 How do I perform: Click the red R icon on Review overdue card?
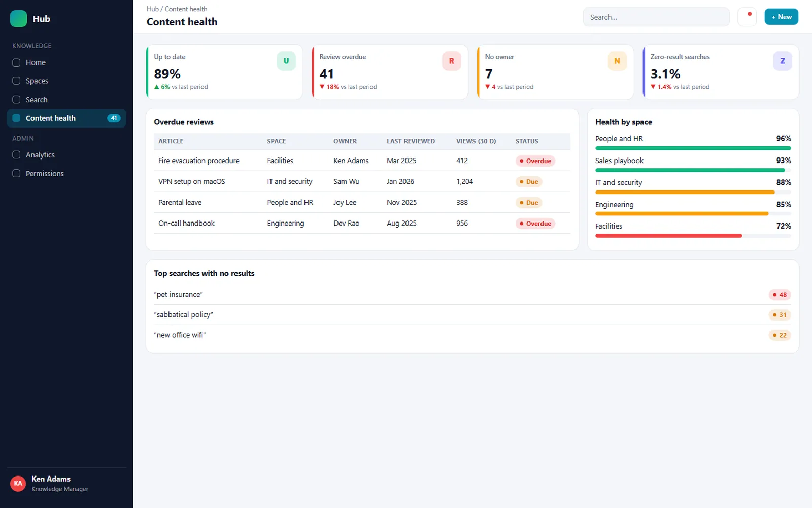[452, 61]
